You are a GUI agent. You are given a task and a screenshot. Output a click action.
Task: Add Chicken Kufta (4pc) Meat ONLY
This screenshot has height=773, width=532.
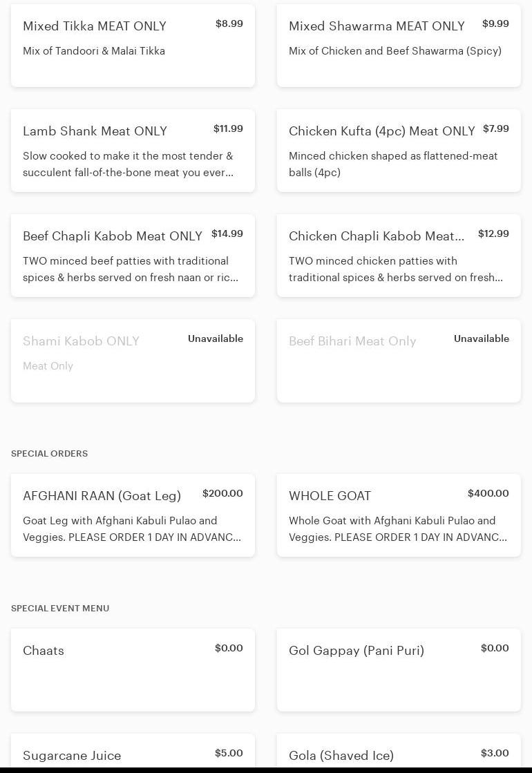[381, 131]
